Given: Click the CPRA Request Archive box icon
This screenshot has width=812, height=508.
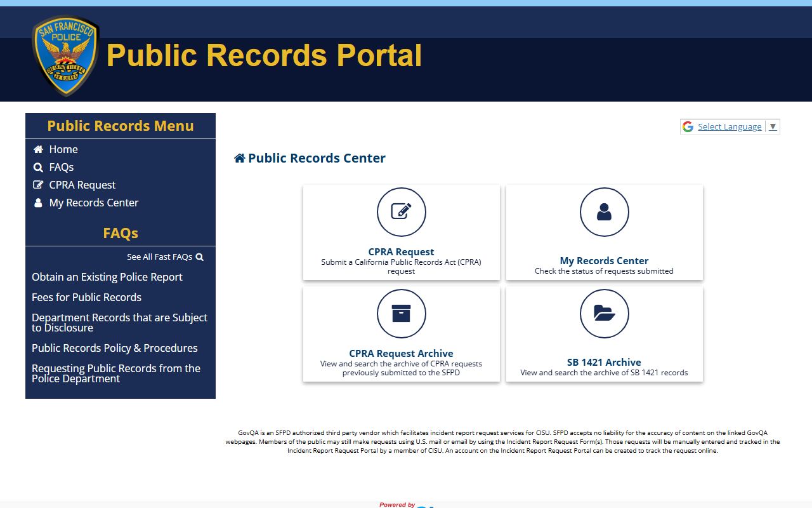Looking at the screenshot, I should click(x=402, y=314).
